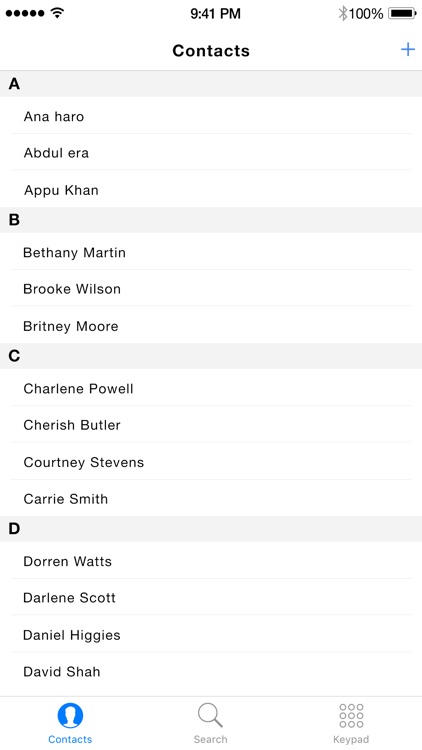The image size is (422, 750).
Task: Choose Brooke Wilson in contacts
Action: 211,289
